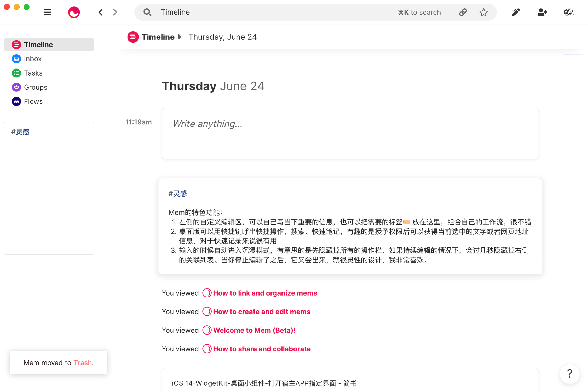Click the Mem logo icon
588x392 pixels.
tap(74, 12)
